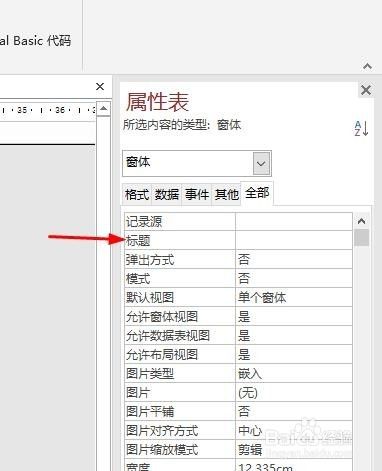The width and height of the screenshot is (382, 471).
Task: Click the 图片对齐方式 value 中心
Action: pos(294,430)
